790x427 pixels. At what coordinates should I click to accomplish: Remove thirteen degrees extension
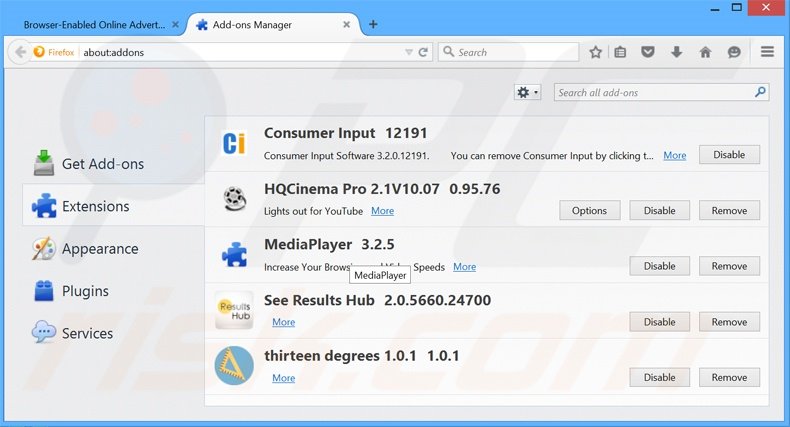pos(729,377)
